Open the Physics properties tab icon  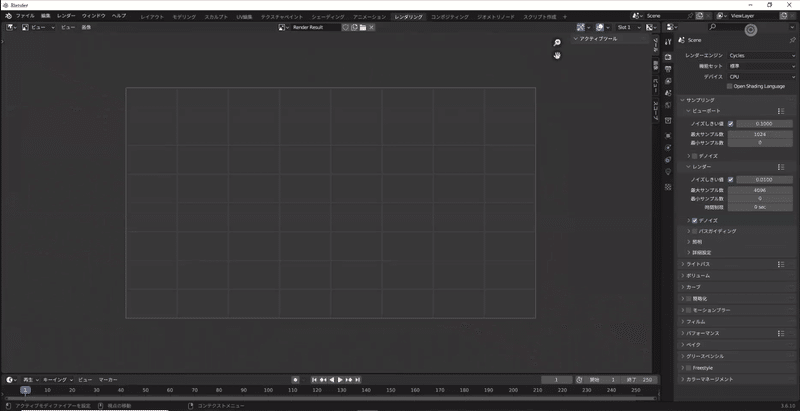pos(668,147)
